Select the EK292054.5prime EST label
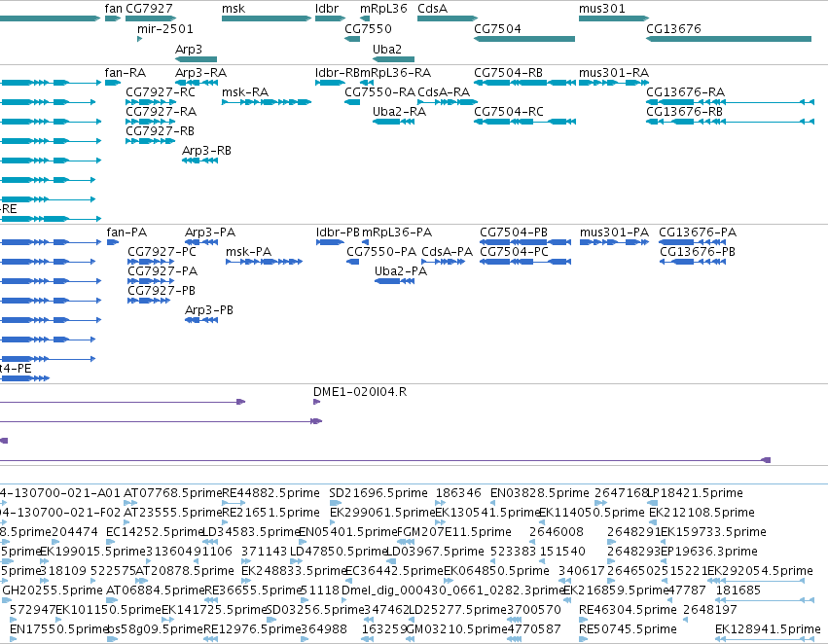The width and height of the screenshot is (828, 644). click(760, 571)
